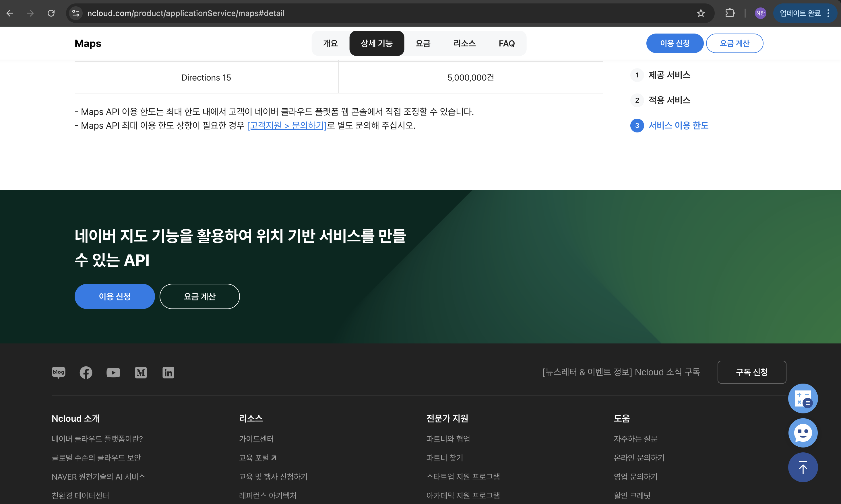Open the three-dot Chrome menu
The width and height of the screenshot is (841, 504).
coord(828,13)
